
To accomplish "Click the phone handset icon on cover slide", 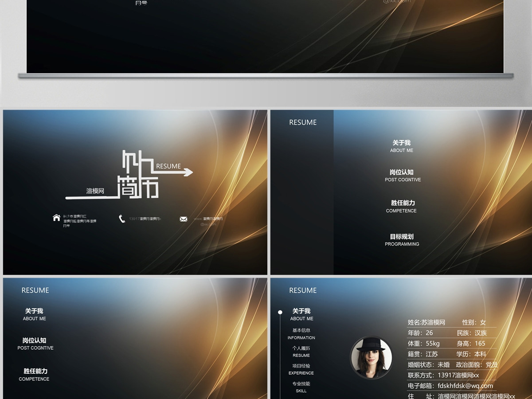I will (x=122, y=219).
